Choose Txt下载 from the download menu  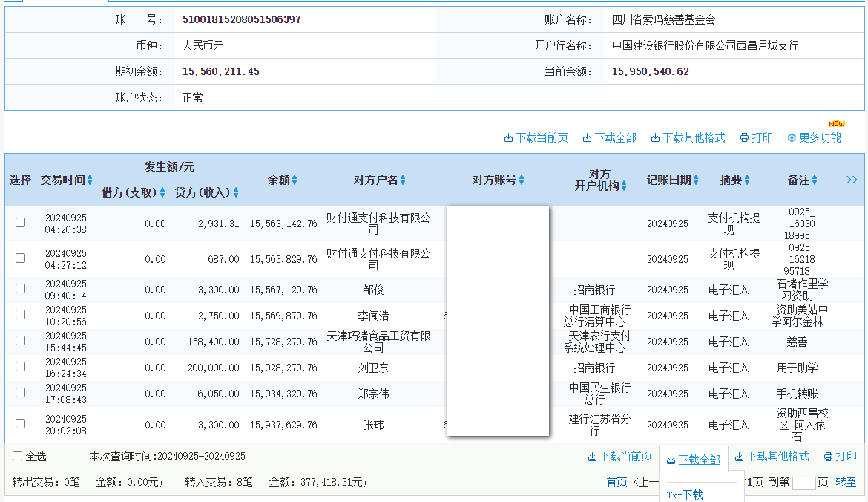tap(684, 495)
